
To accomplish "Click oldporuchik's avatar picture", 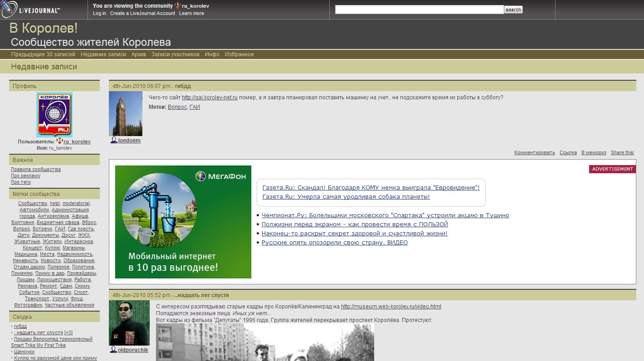I will (x=129, y=322).
